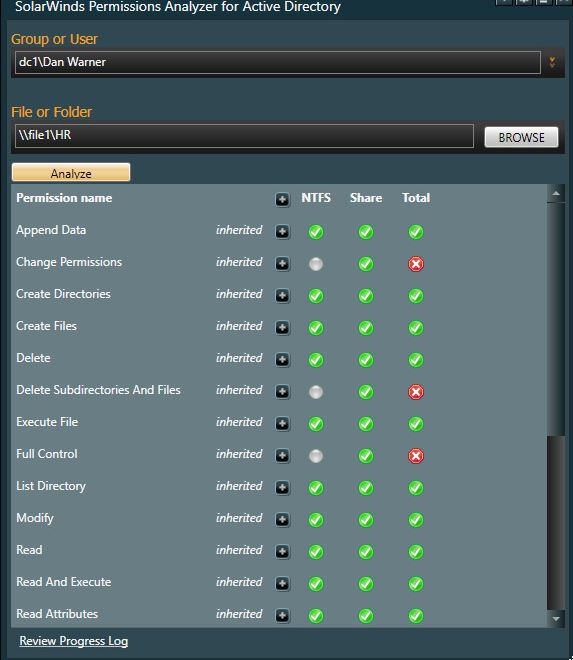This screenshot has width=573, height=660.
Task: Focus the File or Folder path field
Action: click(x=244, y=136)
